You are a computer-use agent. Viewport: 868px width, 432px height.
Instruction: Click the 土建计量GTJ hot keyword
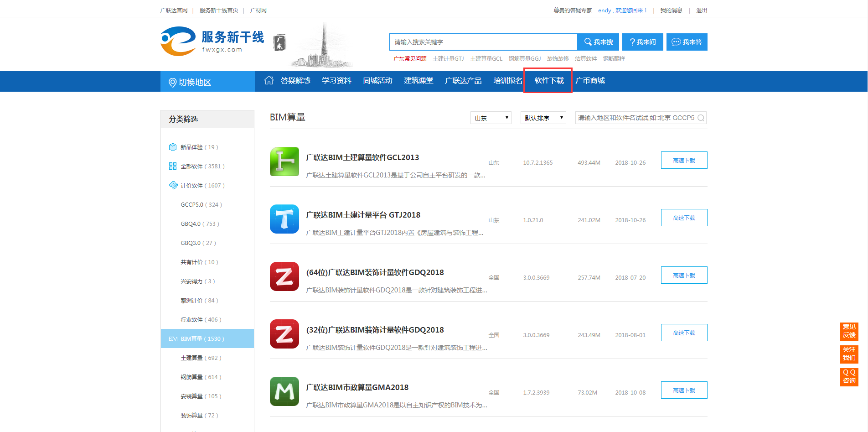tap(448, 58)
